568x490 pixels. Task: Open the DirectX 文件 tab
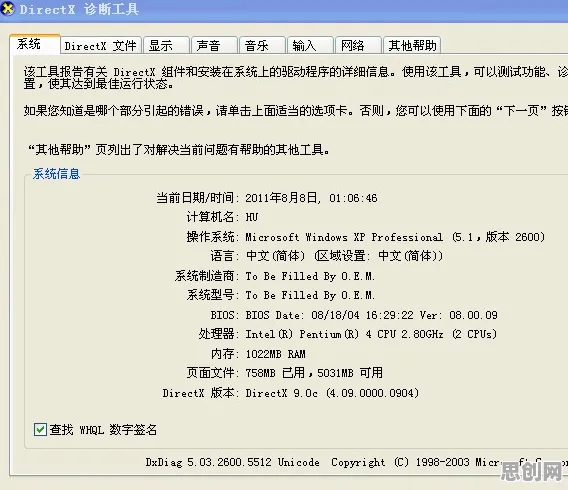[x=101, y=46]
